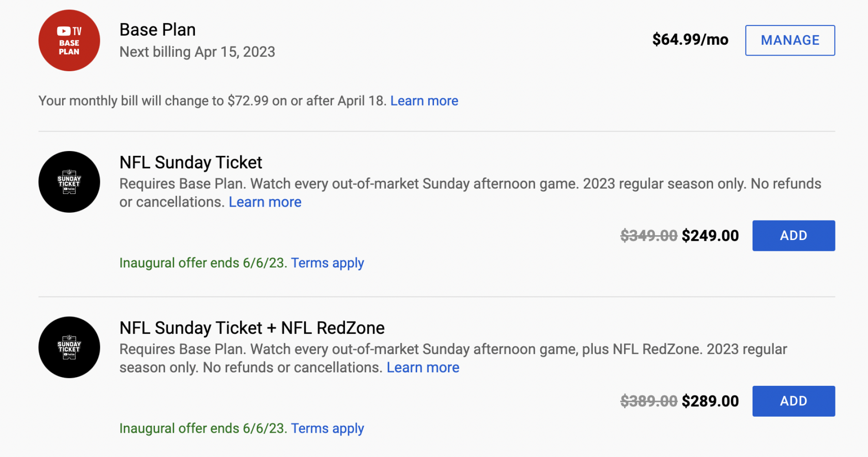This screenshot has width=868, height=457.
Task: Click the YouTube play icon inside the red badge
Action: pos(63,30)
